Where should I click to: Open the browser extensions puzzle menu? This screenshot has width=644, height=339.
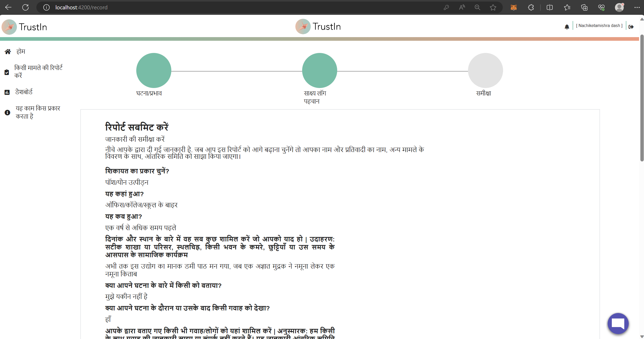[x=531, y=7]
